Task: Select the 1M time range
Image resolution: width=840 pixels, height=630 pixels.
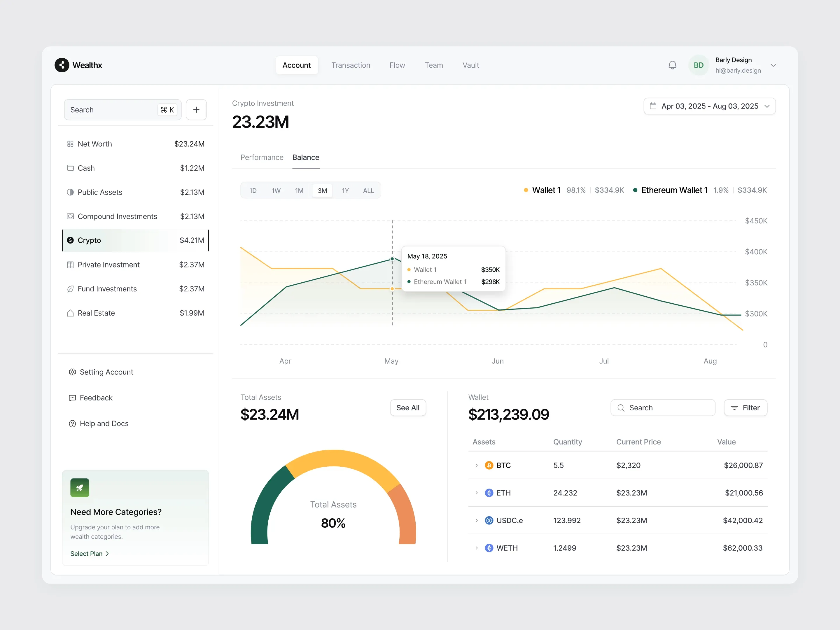Action: coord(299,191)
